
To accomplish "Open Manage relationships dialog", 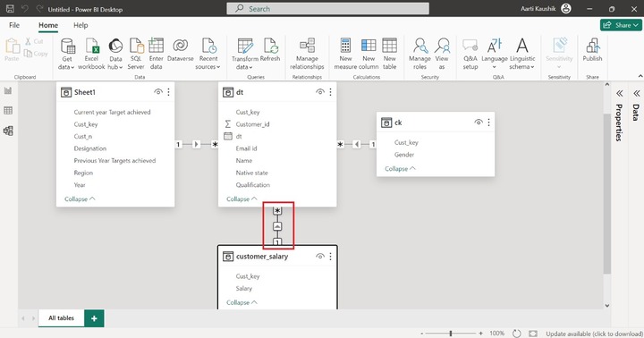I will coord(307,54).
